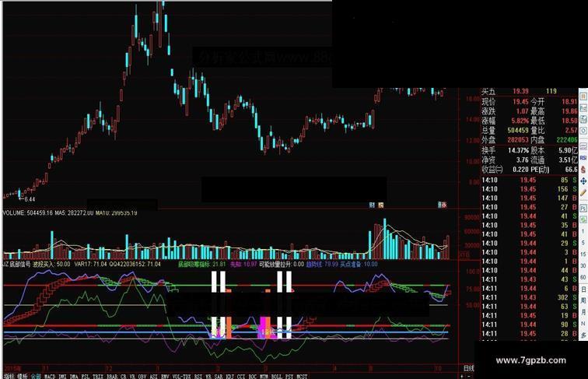588x379 pixels.
Task: Select the 周 weekly period button
Action: (x=583, y=300)
